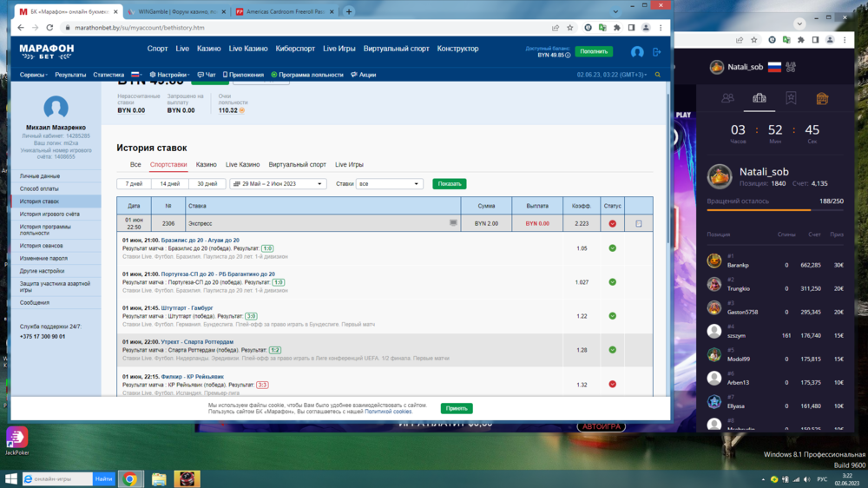Launch JackPoker from the desktop shortcut
This screenshot has height=488, width=868.
pyautogui.click(x=17, y=439)
